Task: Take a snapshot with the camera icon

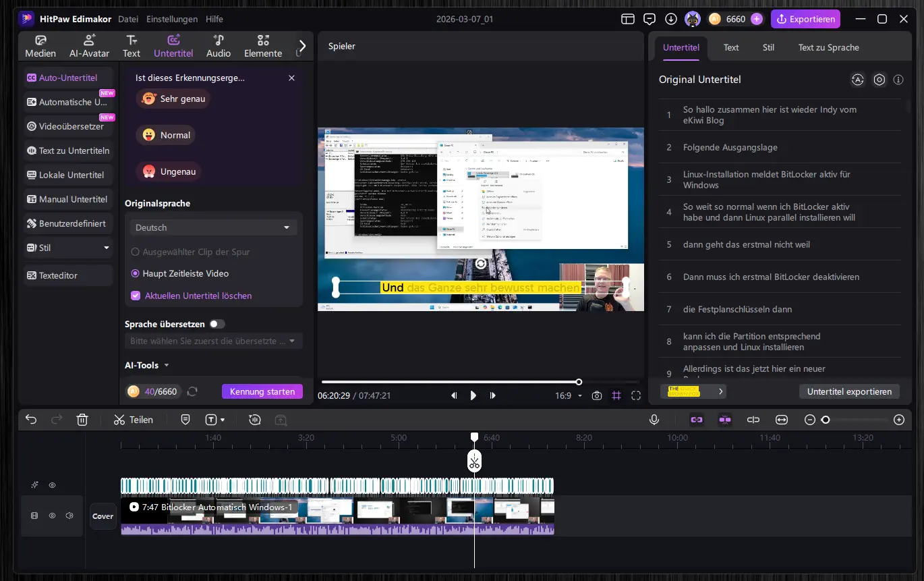Action: pyautogui.click(x=596, y=396)
